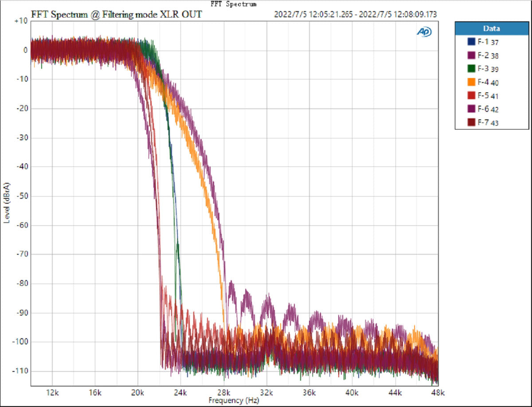Image resolution: width=532 pixels, height=407 pixels.
Task: Click the green F-3 legend swatch
Action: [x=471, y=69]
